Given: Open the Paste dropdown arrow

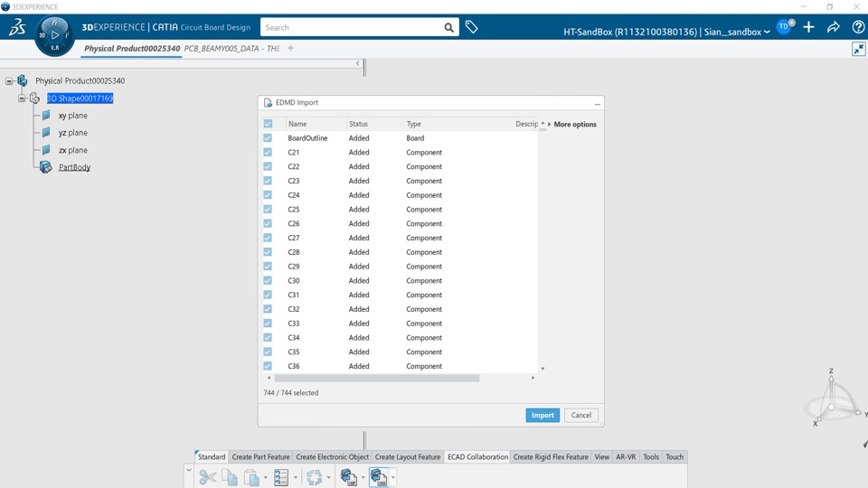Looking at the screenshot, I should pos(265,477).
